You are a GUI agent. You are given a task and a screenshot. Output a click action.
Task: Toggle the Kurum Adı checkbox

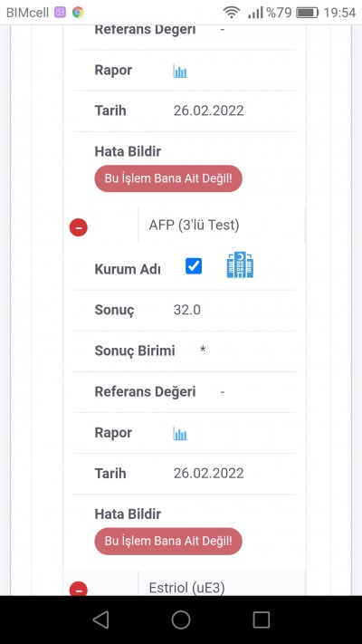coord(194,265)
